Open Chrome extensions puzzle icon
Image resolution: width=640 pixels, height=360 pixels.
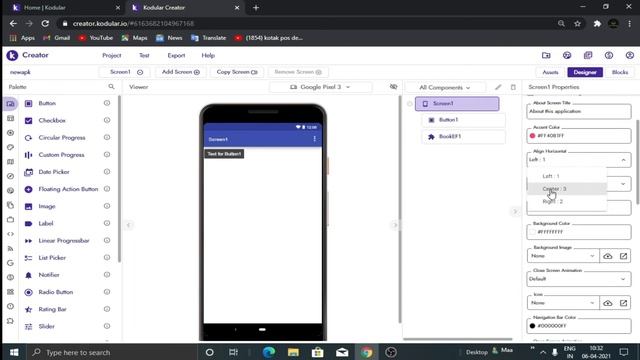coord(597,24)
